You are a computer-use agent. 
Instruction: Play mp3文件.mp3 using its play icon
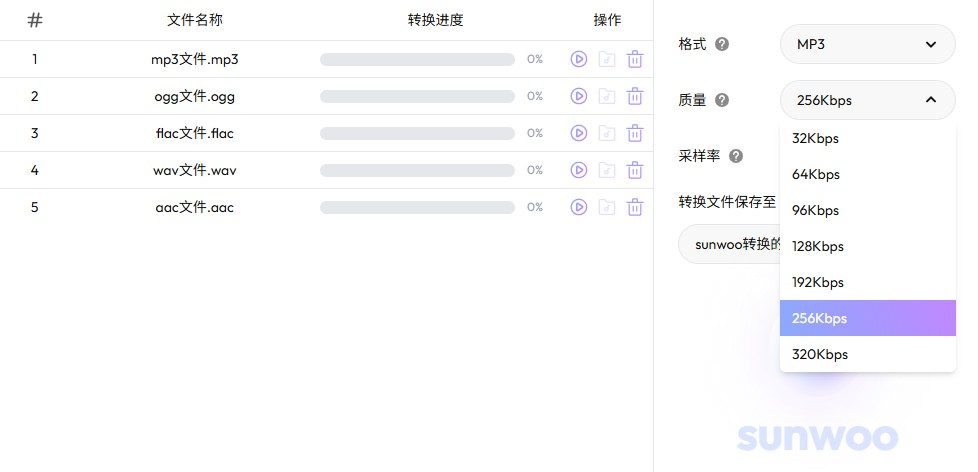click(578, 59)
